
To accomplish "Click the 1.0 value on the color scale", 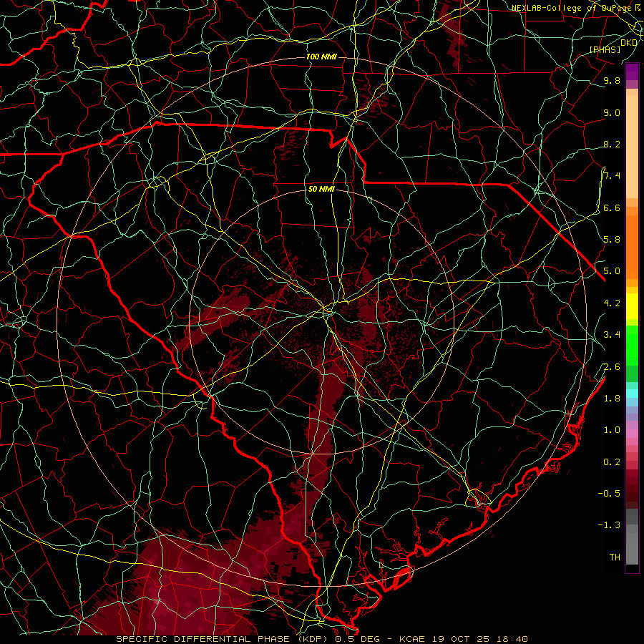I will (612, 430).
